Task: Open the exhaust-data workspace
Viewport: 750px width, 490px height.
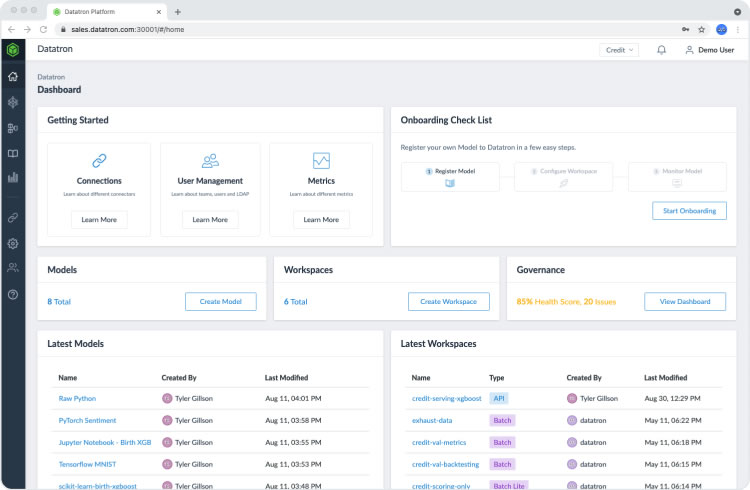Action: point(432,420)
